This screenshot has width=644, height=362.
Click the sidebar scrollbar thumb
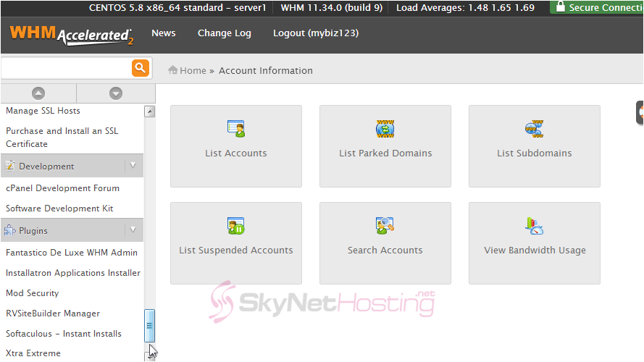tap(149, 326)
